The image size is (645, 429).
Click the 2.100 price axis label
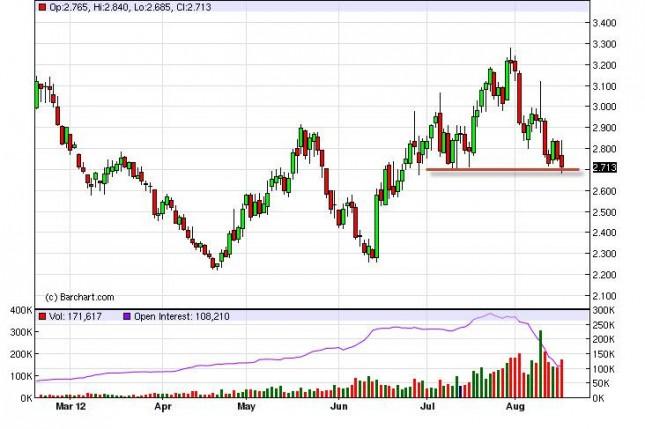pos(604,296)
